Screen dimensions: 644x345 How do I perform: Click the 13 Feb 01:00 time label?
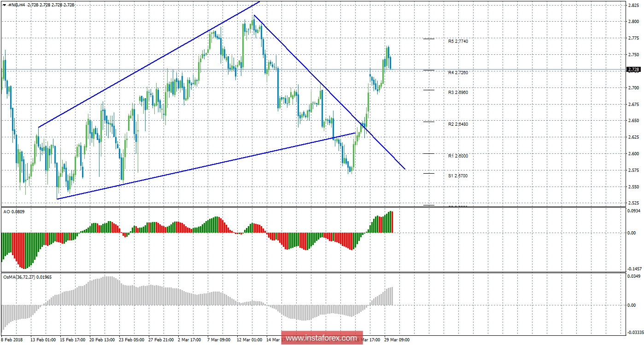coord(44,340)
